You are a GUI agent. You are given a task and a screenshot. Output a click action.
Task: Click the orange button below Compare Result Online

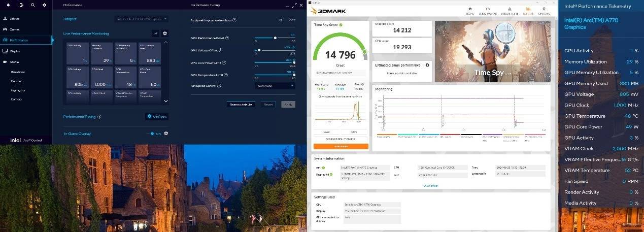[341, 146]
